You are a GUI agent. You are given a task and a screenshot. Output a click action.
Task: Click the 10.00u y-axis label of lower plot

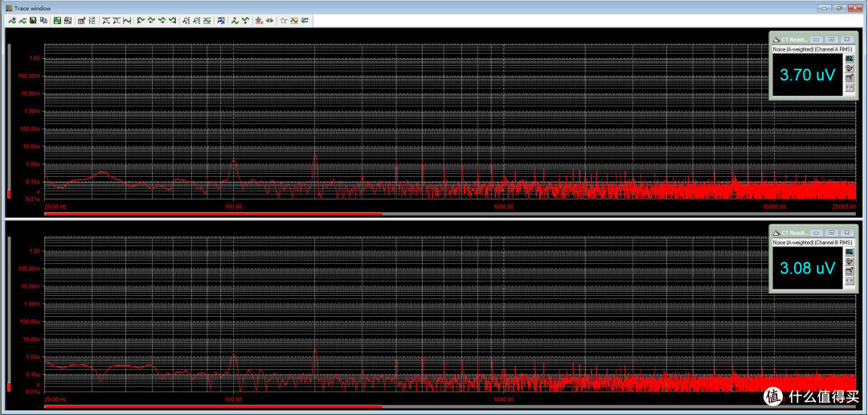[x=33, y=339]
